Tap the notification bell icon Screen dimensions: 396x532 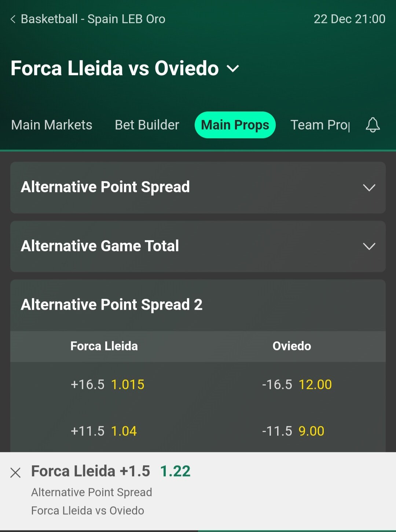coord(373,125)
